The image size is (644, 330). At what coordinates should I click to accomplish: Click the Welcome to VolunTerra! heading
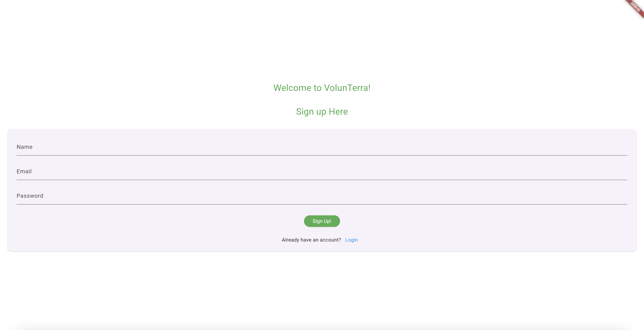click(322, 88)
